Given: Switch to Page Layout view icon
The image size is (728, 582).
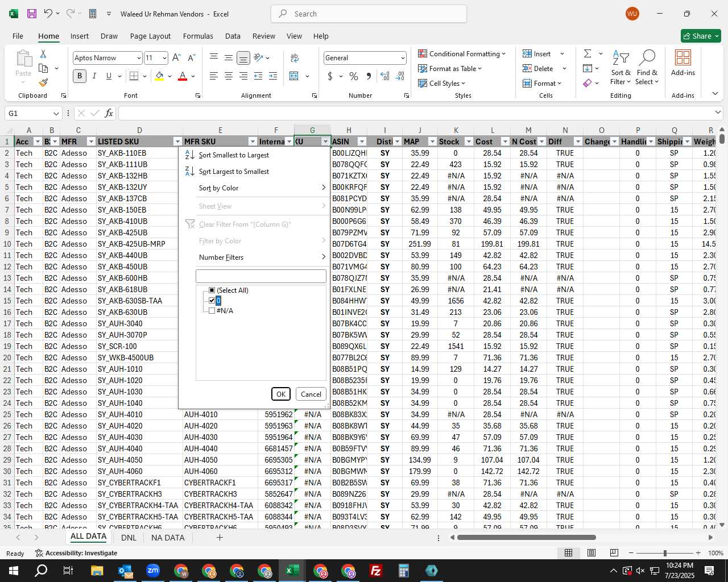Looking at the screenshot, I should 591,552.
